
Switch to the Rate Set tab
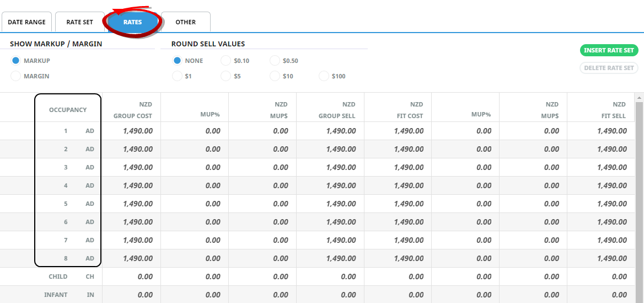pyautogui.click(x=79, y=22)
